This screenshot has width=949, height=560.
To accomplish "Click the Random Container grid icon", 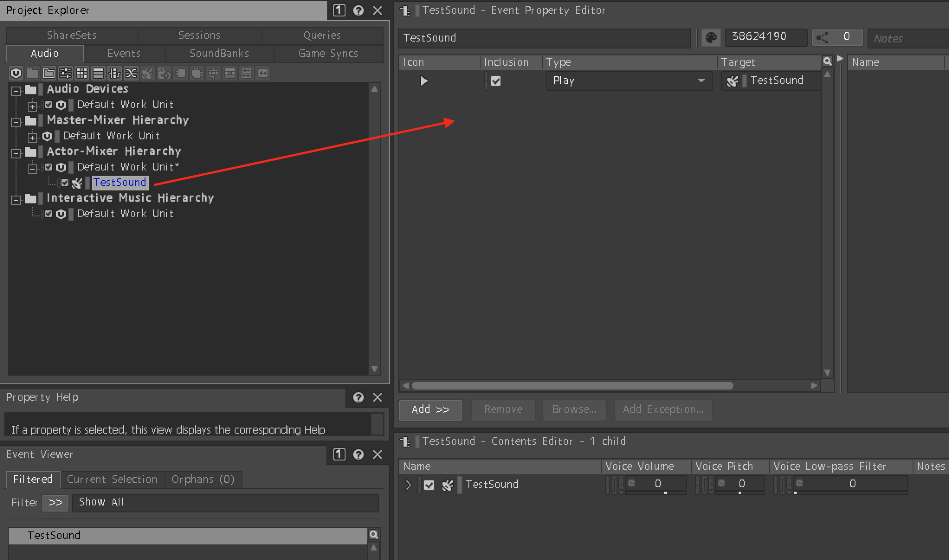I will click(x=82, y=73).
